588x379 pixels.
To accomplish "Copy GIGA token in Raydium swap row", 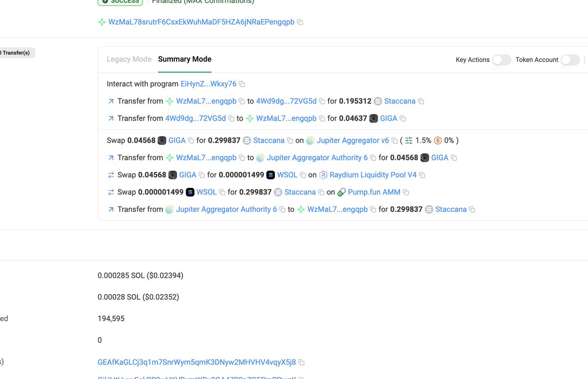I will (x=202, y=175).
